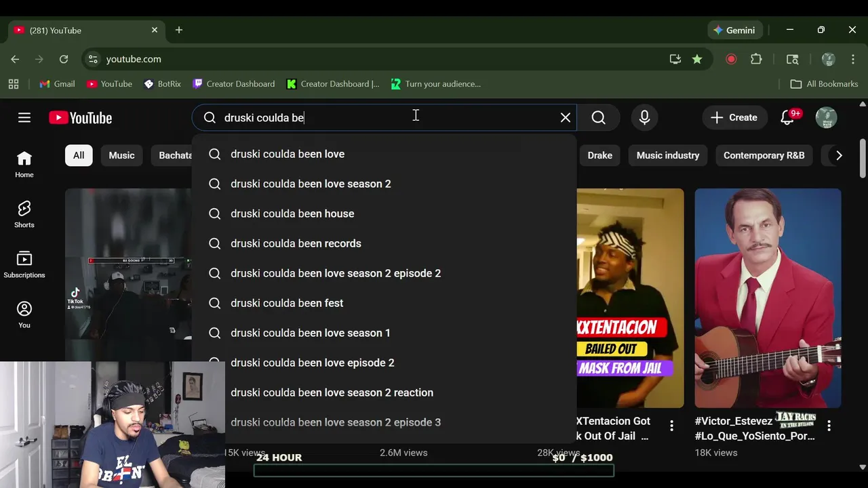This screenshot has width=868, height=488.
Task: Choose 'druski coulda been love season 1'
Action: pyautogui.click(x=384, y=333)
